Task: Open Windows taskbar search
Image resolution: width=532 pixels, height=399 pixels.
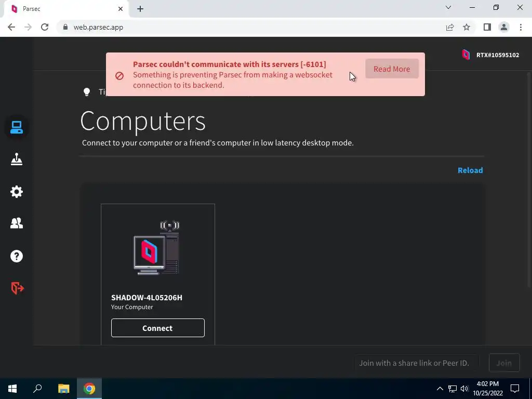Action: point(37,389)
